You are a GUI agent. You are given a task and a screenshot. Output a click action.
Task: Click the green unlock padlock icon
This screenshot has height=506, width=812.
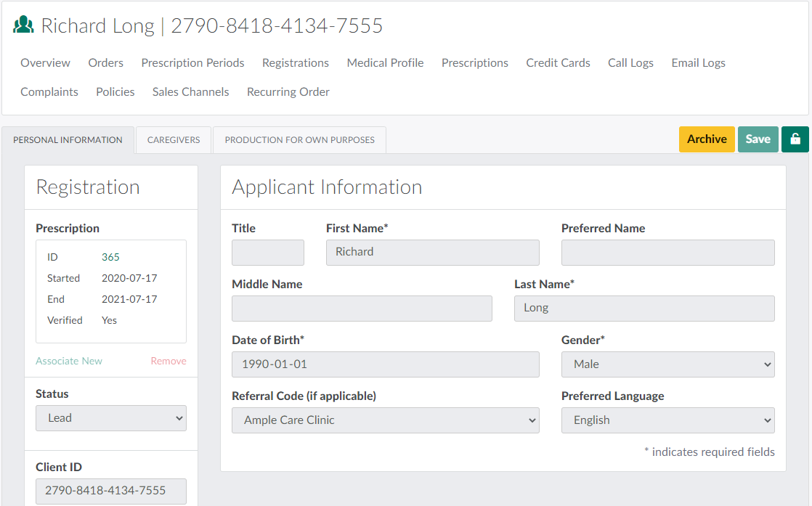795,139
